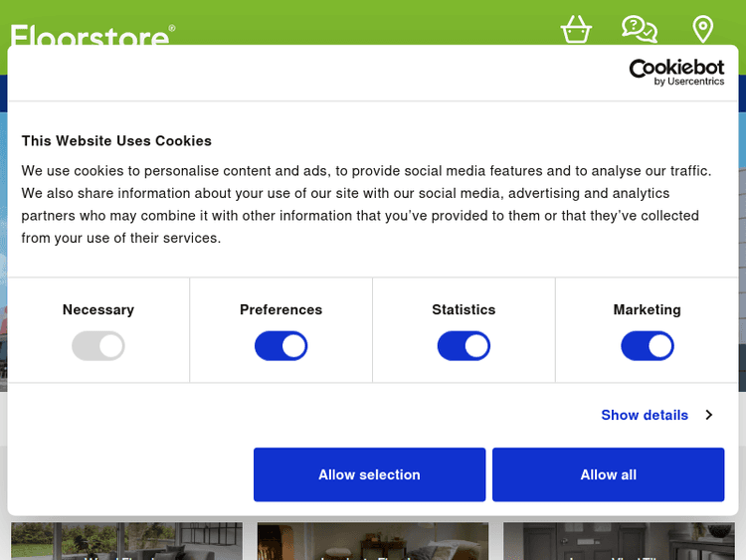This screenshot has height=560, width=746.
Task: Click the Marketing category label text
Action: click(x=648, y=309)
